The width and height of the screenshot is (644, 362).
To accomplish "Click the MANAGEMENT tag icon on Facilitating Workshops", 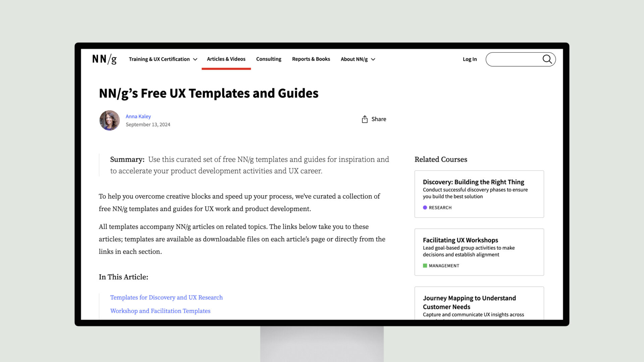I will (x=425, y=266).
